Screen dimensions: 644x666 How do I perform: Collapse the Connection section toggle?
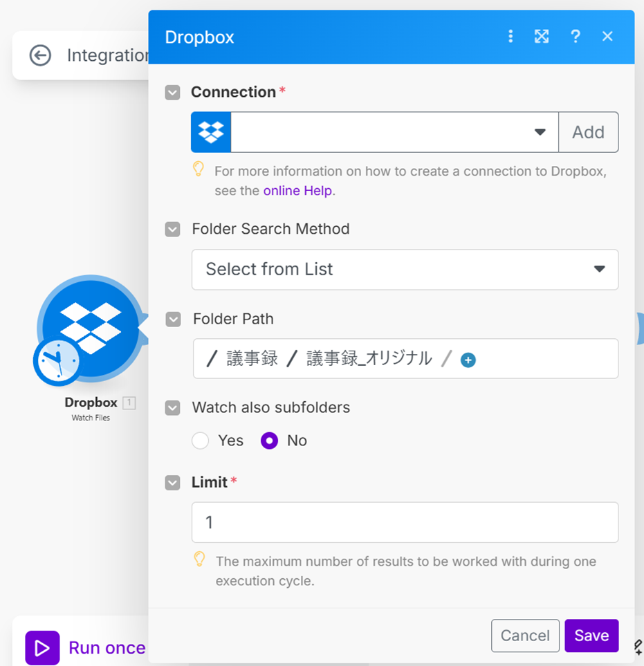point(172,92)
